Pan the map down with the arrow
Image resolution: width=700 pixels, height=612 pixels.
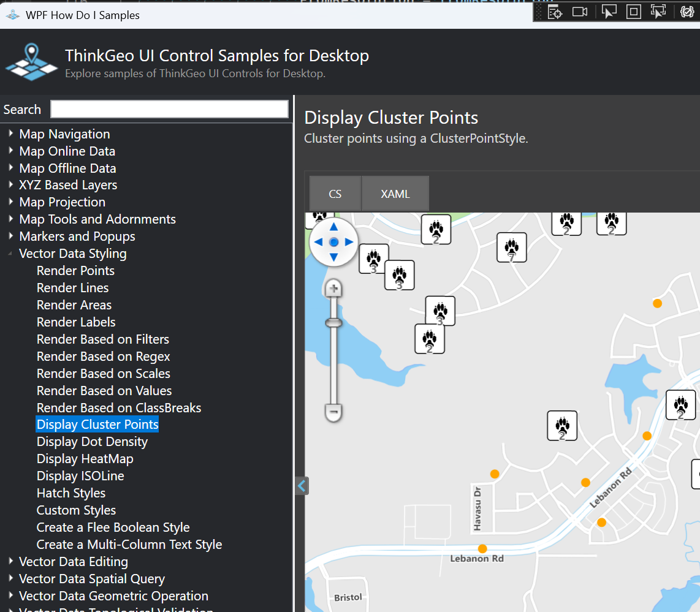(x=333, y=257)
